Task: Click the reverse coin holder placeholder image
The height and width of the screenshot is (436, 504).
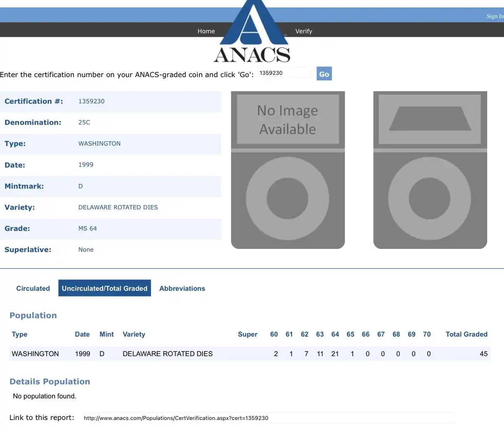Action: pyautogui.click(x=430, y=170)
